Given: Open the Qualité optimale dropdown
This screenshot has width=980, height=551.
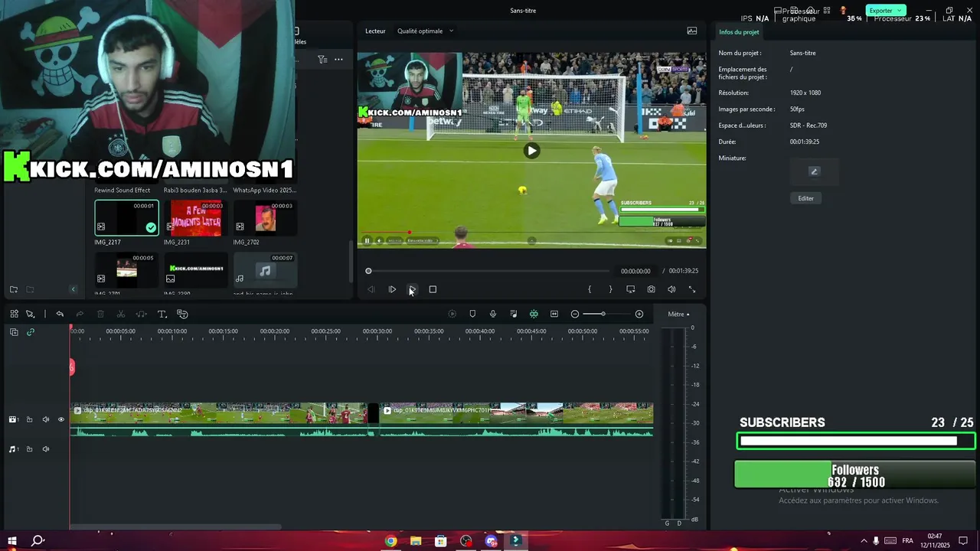Looking at the screenshot, I should 425,31.
